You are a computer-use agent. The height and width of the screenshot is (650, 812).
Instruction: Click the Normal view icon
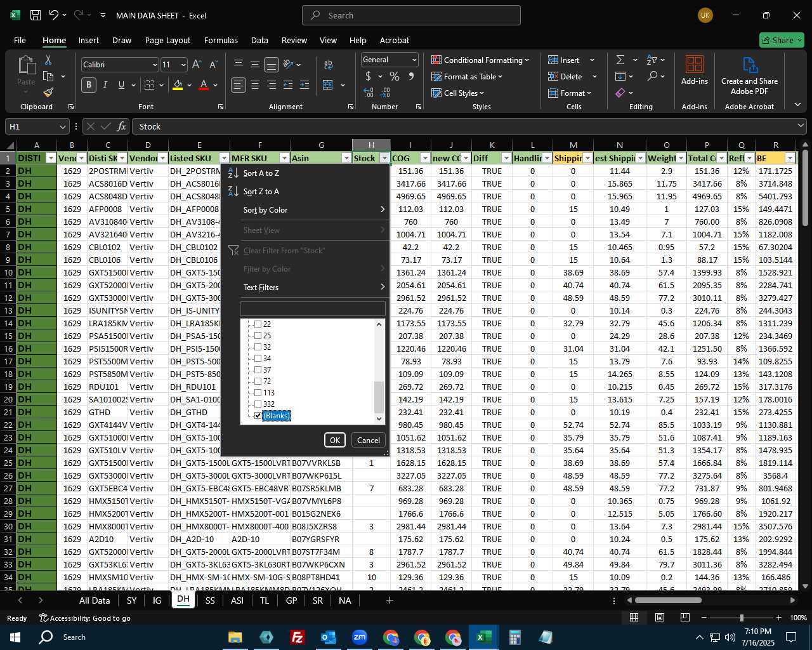click(x=634, y=618)
